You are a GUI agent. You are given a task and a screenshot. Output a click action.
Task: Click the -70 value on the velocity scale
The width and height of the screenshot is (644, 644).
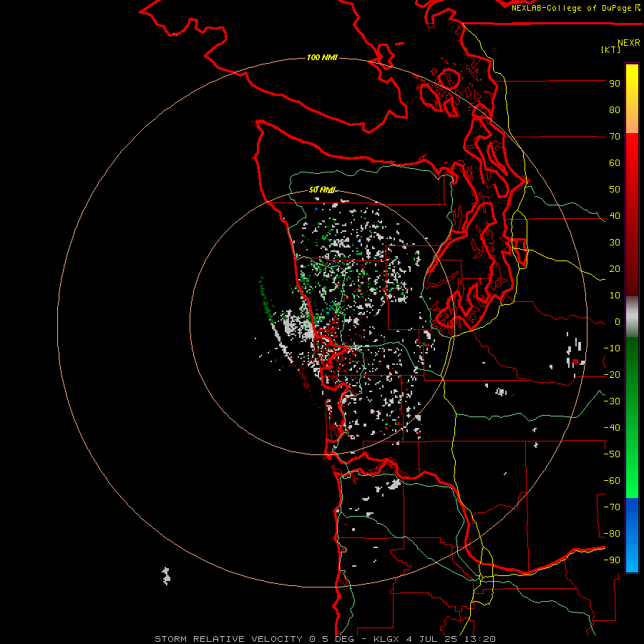pyautogui.click(x=612, y=507)
